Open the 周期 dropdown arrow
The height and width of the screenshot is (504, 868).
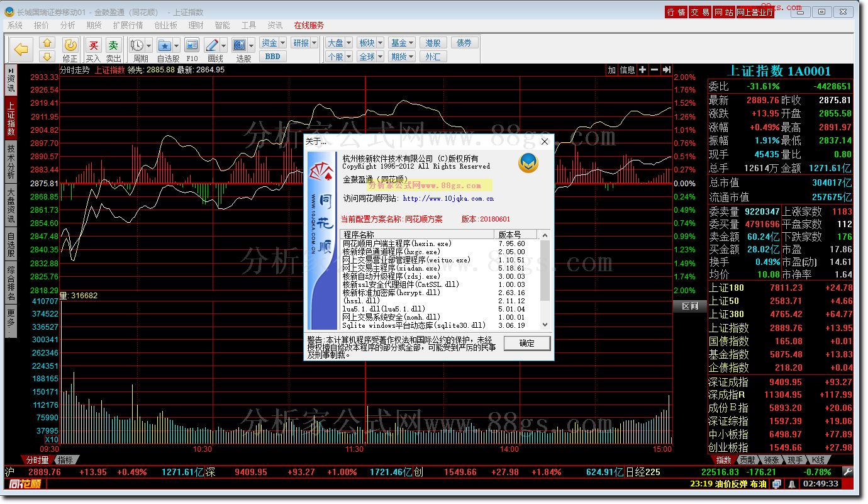click(148, 45)
